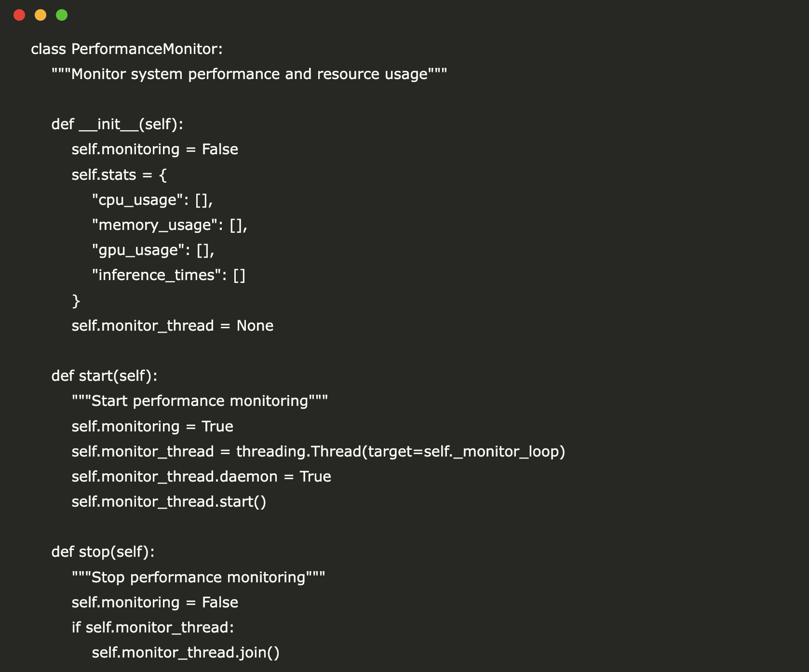This screenshot has height=672, width=809.
Task: Click the "self.monitoring = True" line
Action: tap(152, 427)
